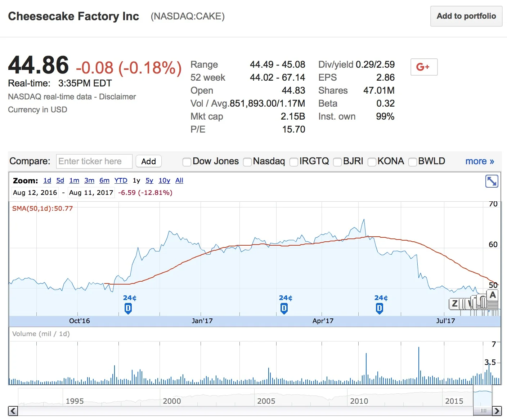Image resolution: width=507 pixels, height=420 pixels.
Task: Set zoom to 6m
Action: pyautogui.click(x=104, y=180)
